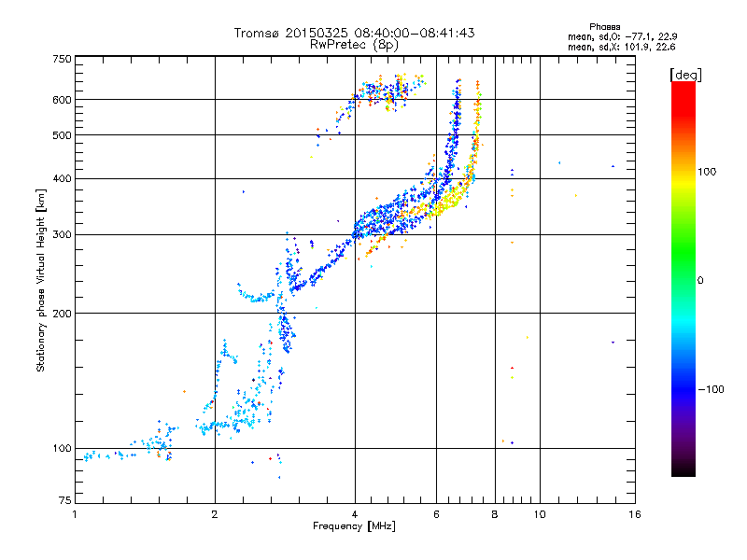
Task: Click the 'Frequency [MHz]' axis label
Action: click(x=354, y=526)
